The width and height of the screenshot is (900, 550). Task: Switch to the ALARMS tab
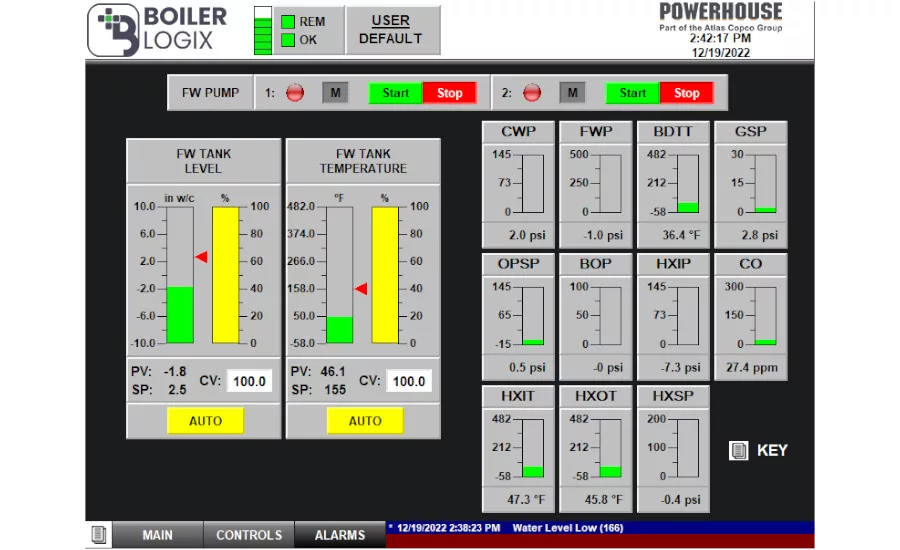click(340, 535)
